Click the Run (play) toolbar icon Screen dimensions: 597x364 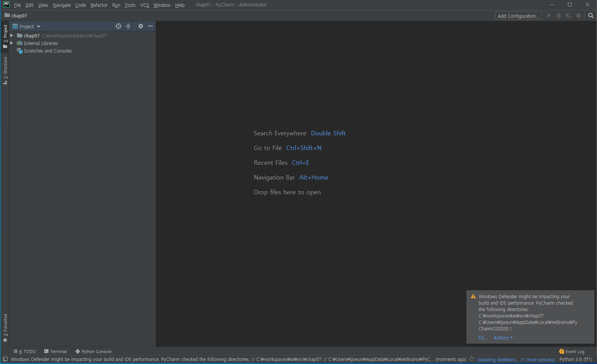(549, 15)
